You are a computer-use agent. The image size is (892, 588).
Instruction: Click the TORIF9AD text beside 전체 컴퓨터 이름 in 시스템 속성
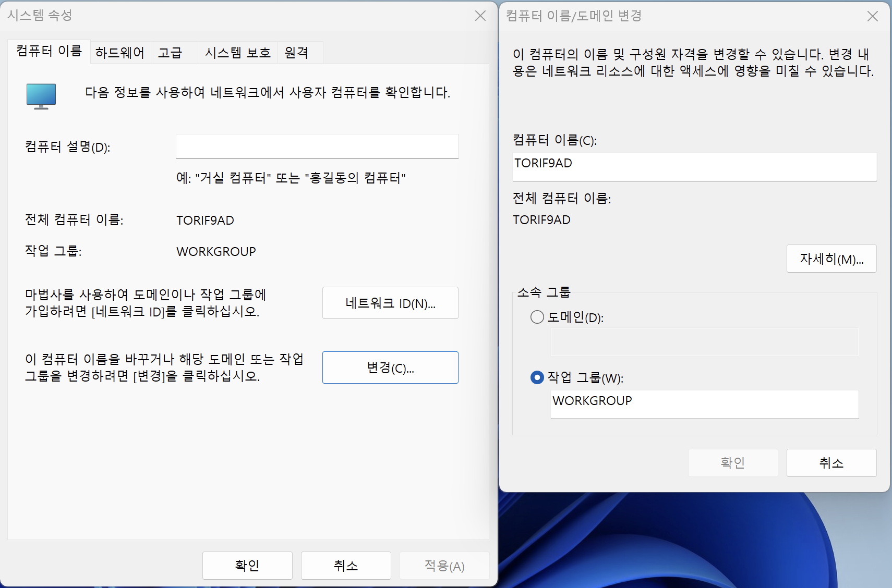(x=205, y=220)
